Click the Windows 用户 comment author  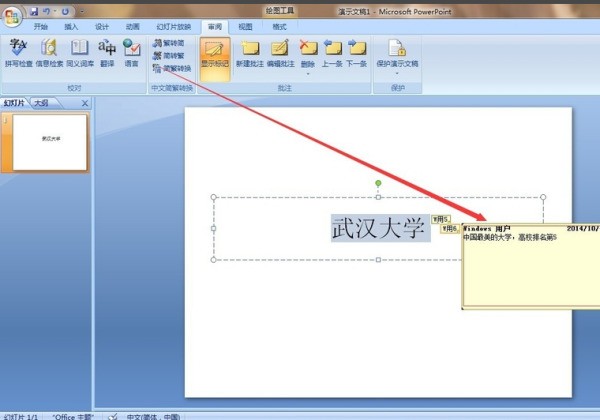(x=487, y=228)
